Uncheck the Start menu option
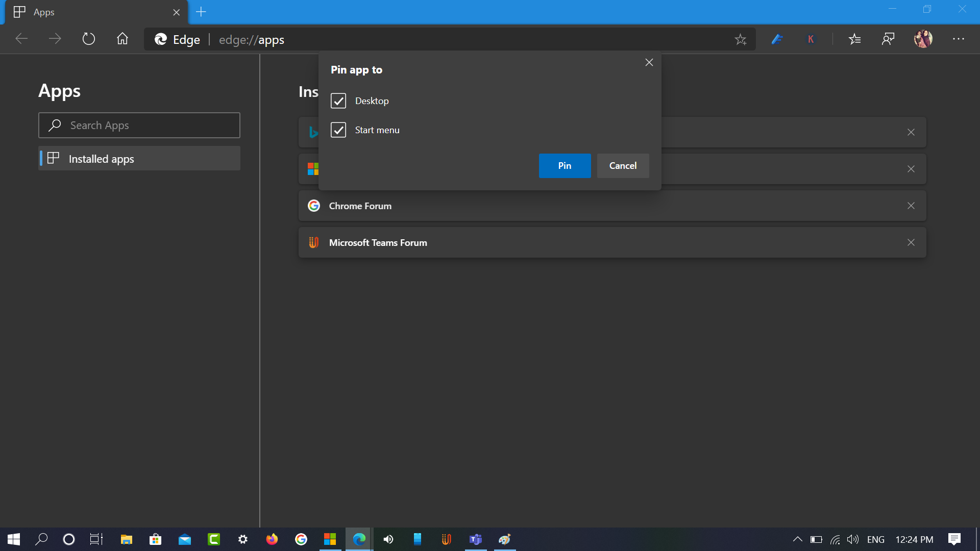The image size is (980, 551). pyautogui.click(x=338, y=130)
